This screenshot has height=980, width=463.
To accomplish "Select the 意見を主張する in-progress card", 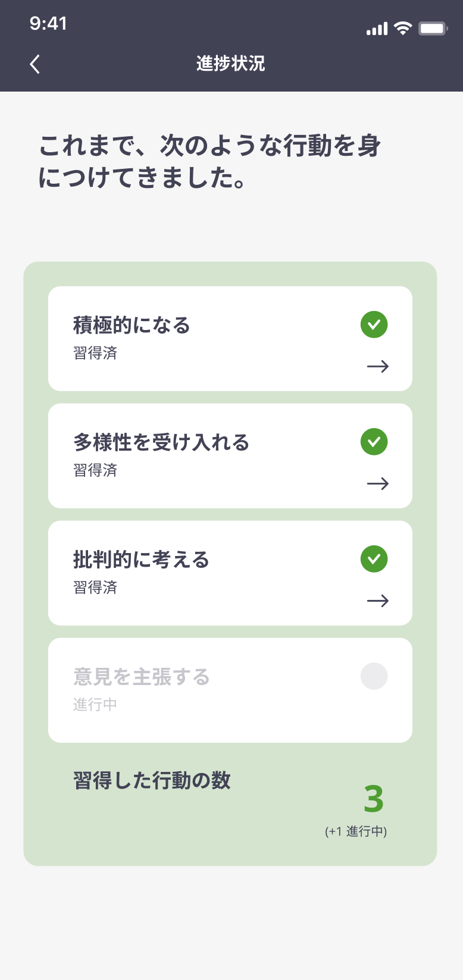I will pyautogui.click(x=230, y=690).
